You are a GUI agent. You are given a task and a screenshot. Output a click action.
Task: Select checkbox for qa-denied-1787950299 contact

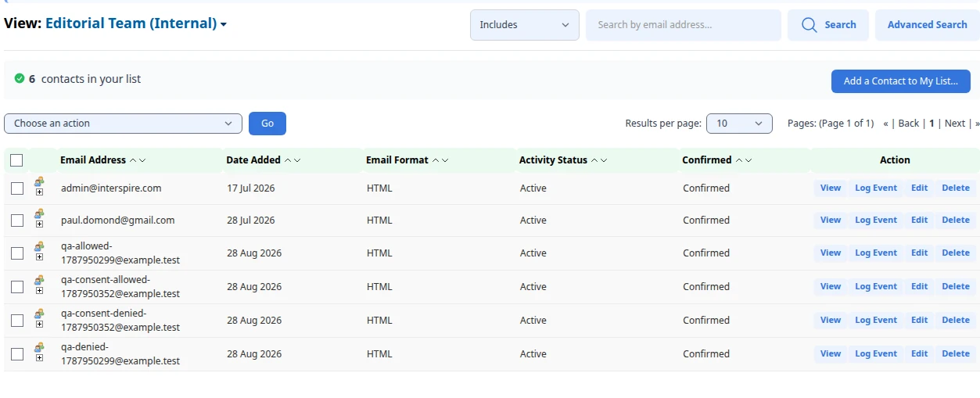point(16,354)
